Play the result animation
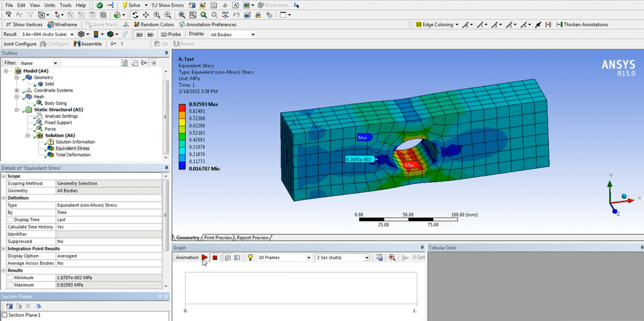 point(205,258)
